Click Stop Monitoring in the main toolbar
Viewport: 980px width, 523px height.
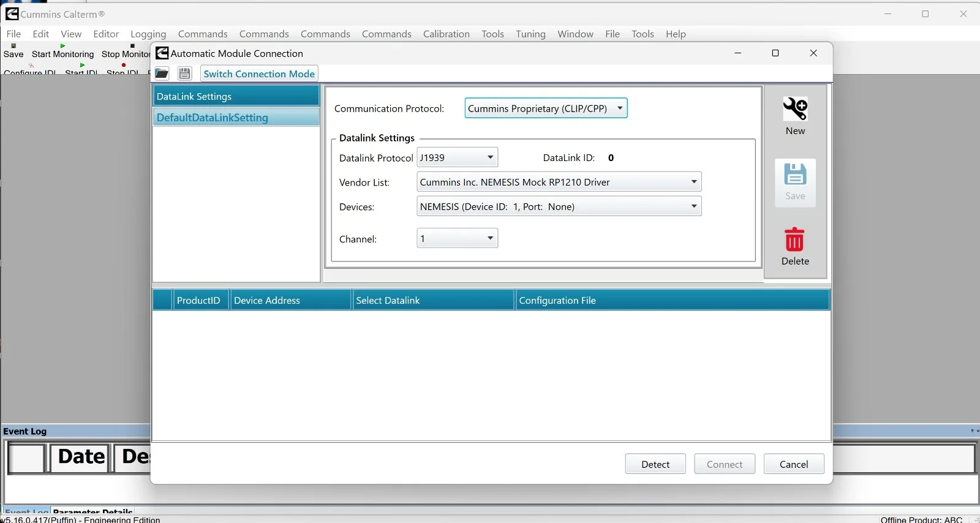[126, 51]
